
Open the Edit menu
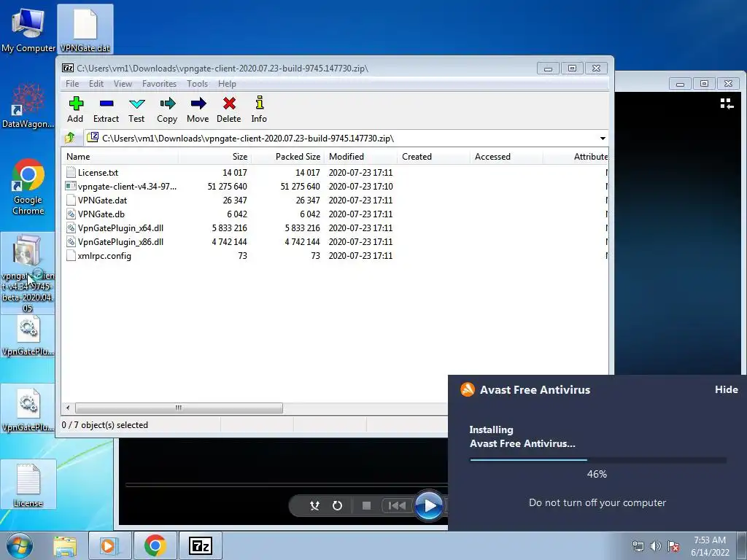coord(96,84)
